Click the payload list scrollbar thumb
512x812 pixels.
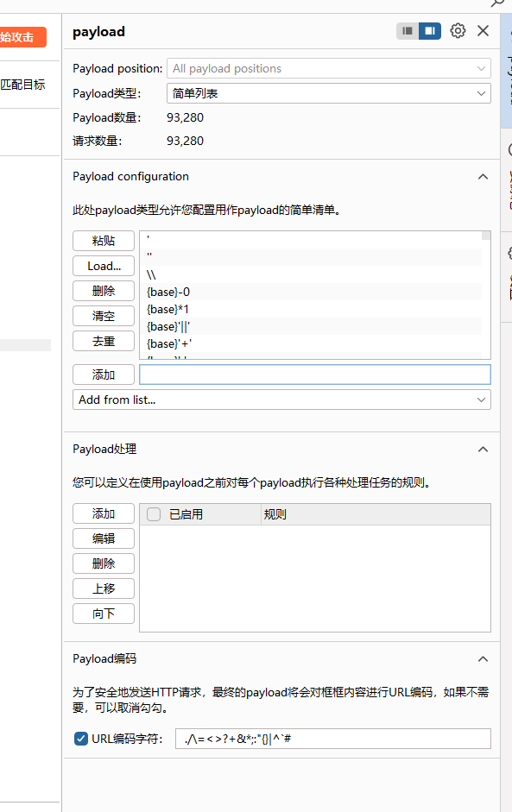pyautogui.click(x=486, y=236)
